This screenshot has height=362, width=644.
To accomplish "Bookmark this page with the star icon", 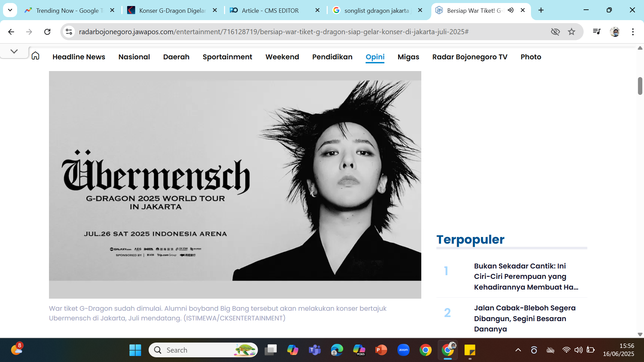I will [x=572, y=32].
